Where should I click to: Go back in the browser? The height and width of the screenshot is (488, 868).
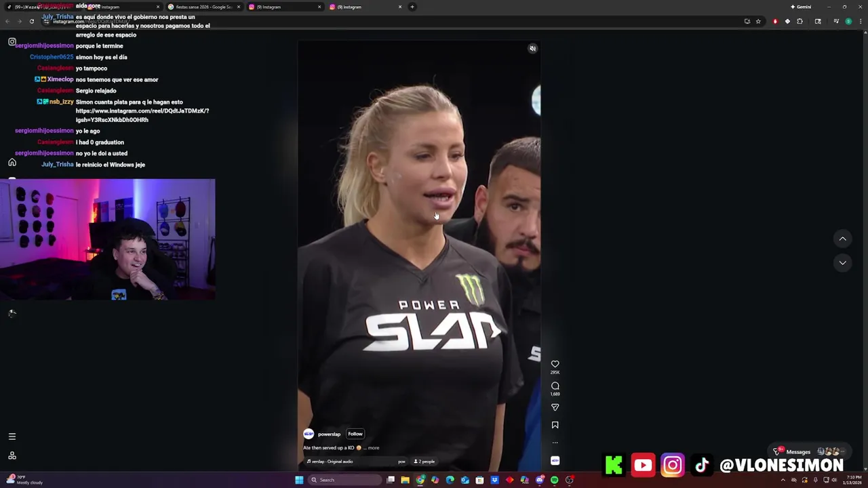click(x=7, y=21)
